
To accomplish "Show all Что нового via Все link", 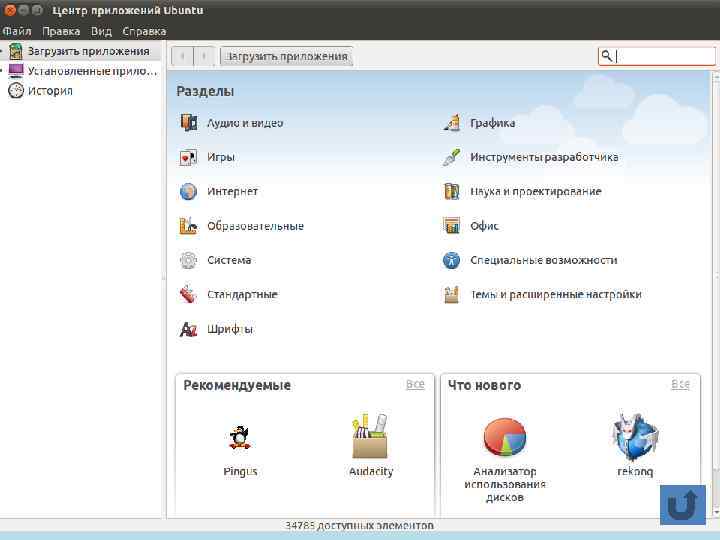I will 680,384.
